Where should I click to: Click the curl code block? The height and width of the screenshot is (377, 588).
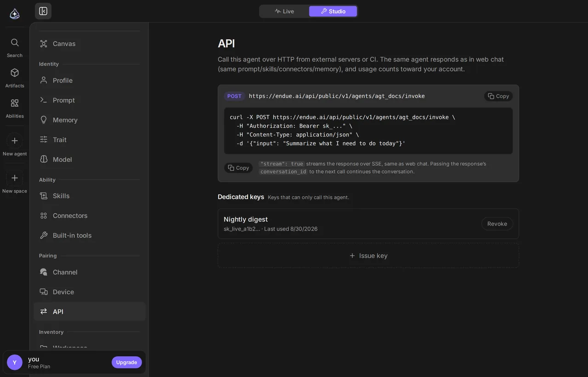coord(368,131)
